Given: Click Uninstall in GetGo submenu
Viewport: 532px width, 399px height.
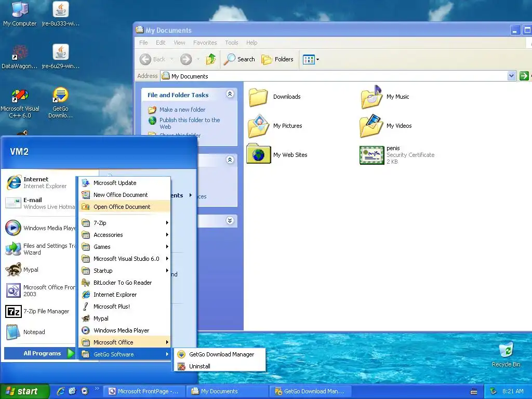Looking at the screenshot, I should 220,366.
